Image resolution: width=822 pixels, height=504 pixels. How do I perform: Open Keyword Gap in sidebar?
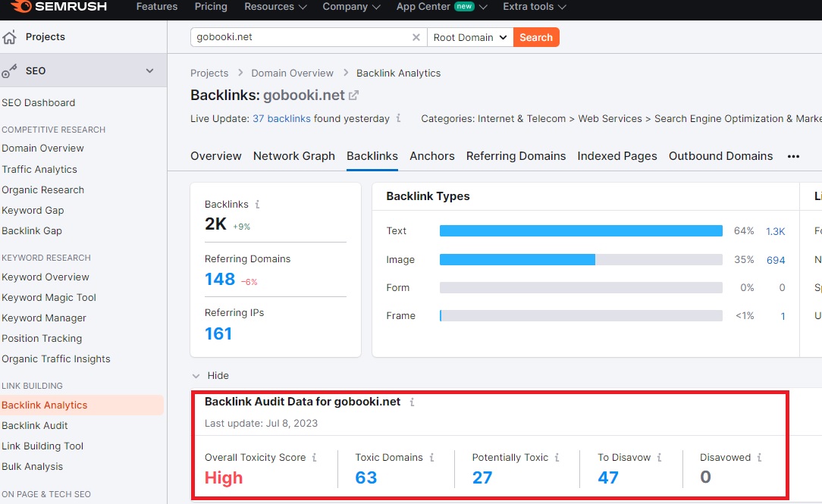tap(33, 210)
